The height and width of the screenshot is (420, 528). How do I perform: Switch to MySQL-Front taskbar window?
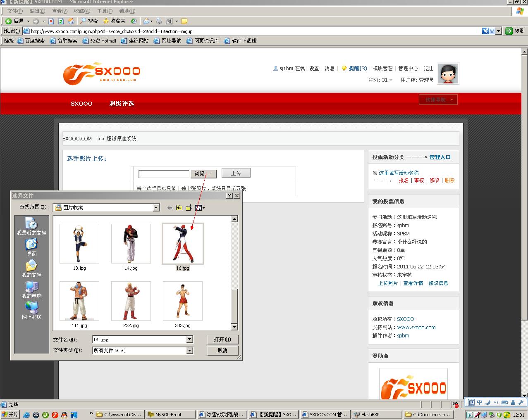(170, 415)
